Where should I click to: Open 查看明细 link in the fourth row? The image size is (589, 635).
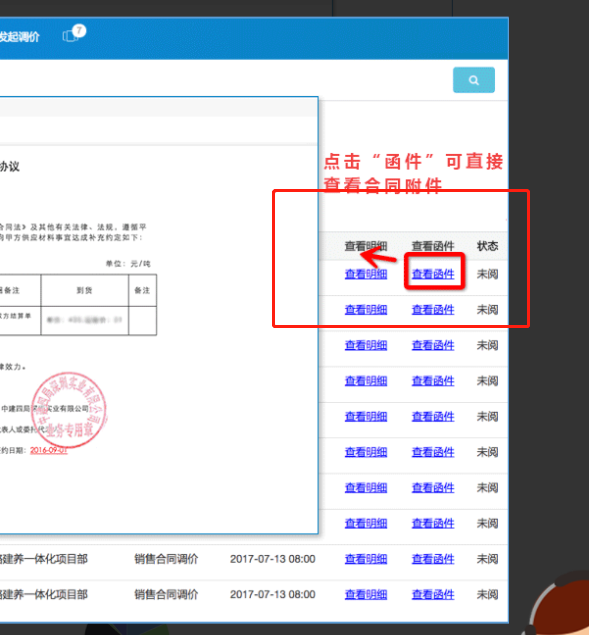(366, 381)
